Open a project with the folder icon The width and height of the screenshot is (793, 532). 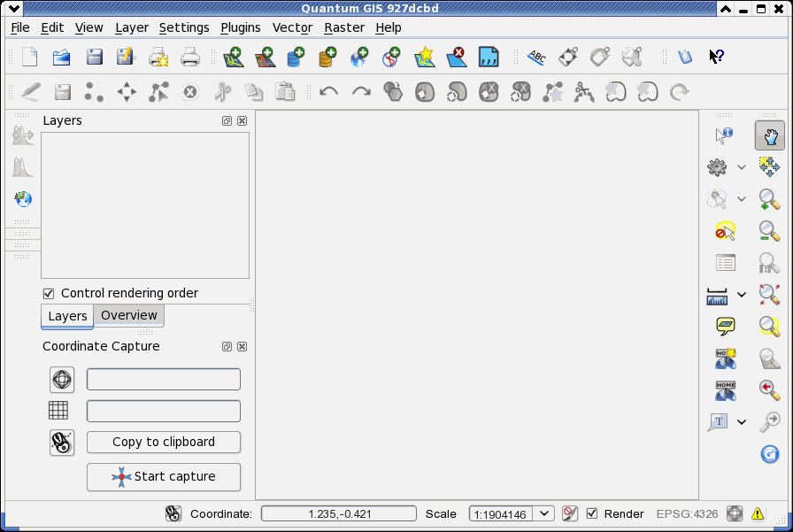62,58
